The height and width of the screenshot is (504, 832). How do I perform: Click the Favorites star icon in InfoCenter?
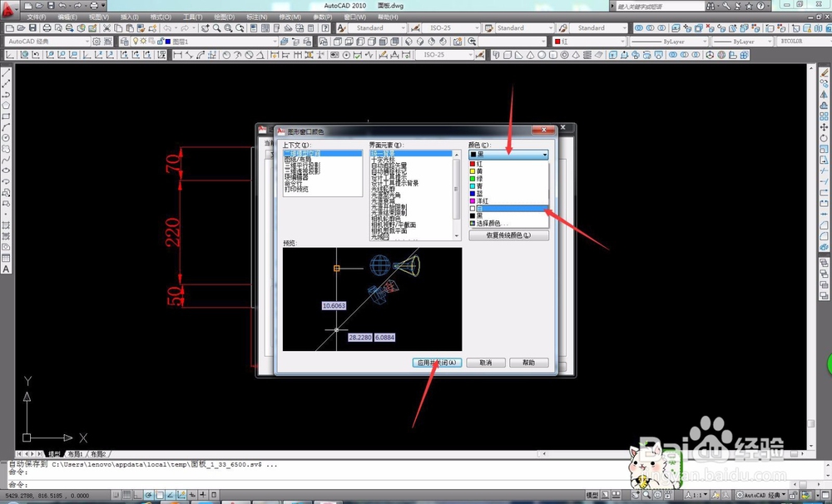[749, 6]
